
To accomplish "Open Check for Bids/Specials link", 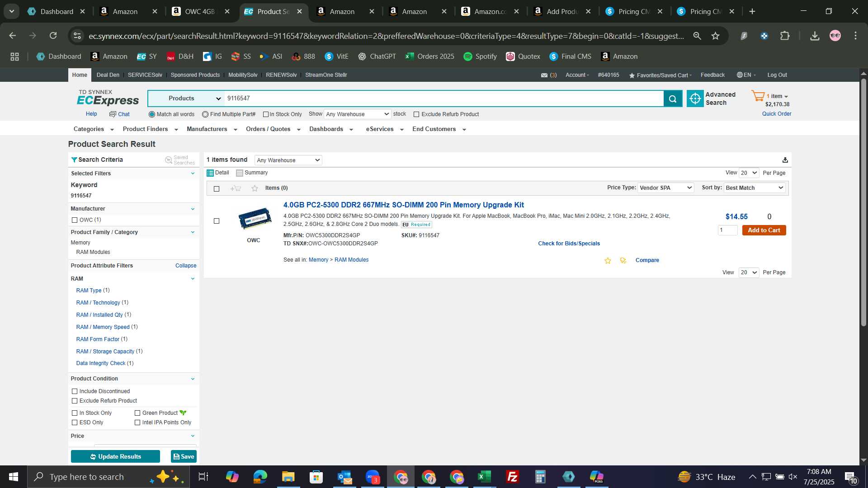I will pos(569,244).
